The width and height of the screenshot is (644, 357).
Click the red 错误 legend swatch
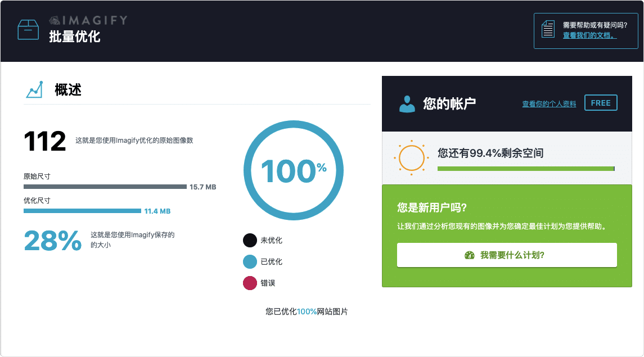[250, 283]
